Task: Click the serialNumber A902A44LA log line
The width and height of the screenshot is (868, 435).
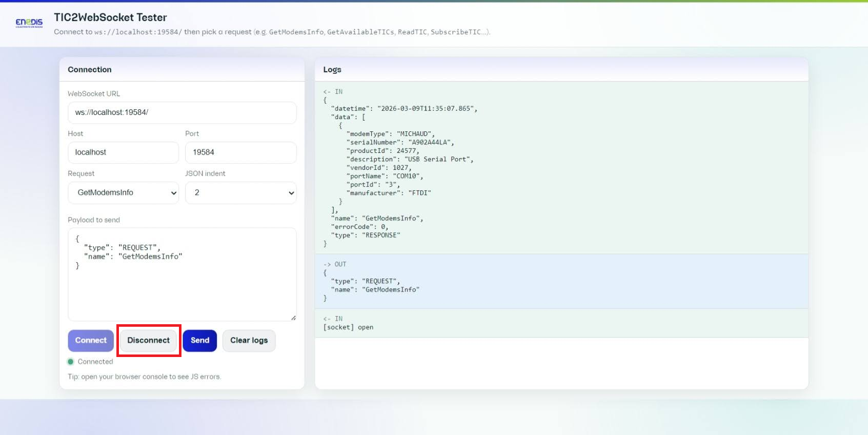Action: coord(400,143)
